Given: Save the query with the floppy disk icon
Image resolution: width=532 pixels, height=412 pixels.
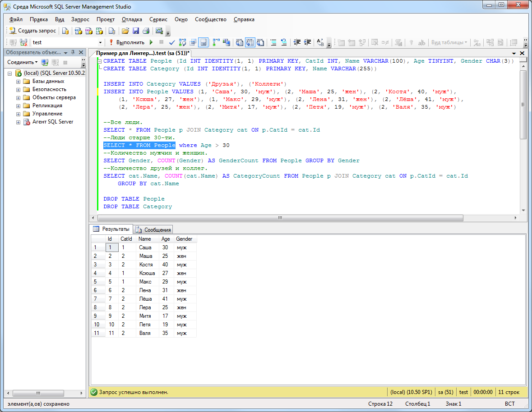Looking at the screenshot, I should 136,31.
